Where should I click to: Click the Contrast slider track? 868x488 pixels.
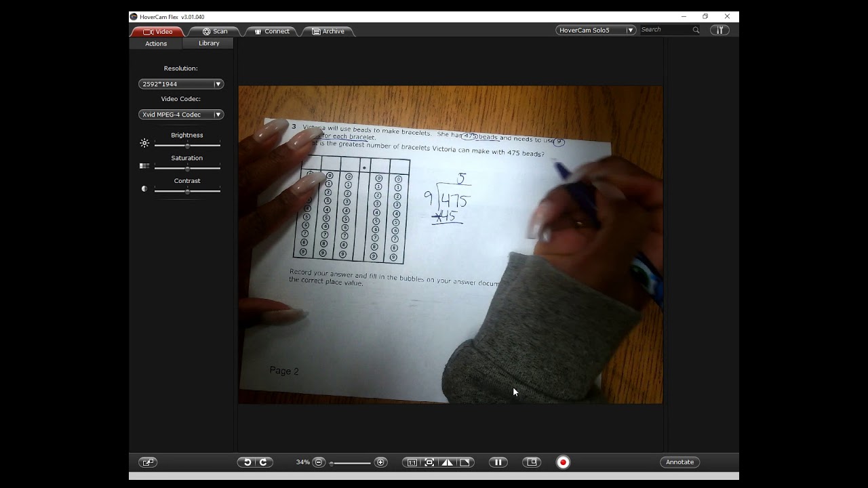click(x=187, y=191)
